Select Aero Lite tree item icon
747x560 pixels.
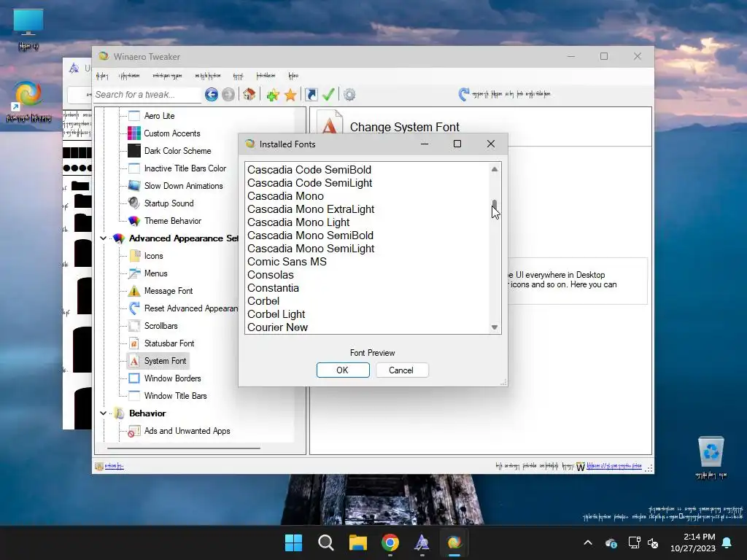(134, 116)
